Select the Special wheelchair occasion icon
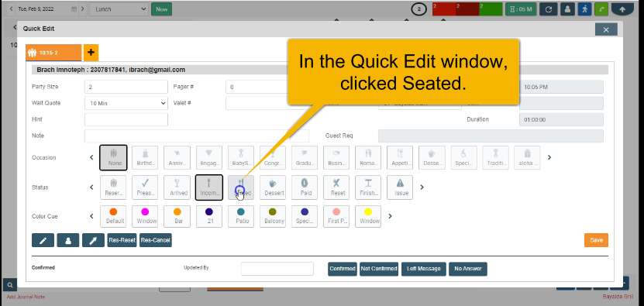Screen dimensions: 644x306 point(463,157)
